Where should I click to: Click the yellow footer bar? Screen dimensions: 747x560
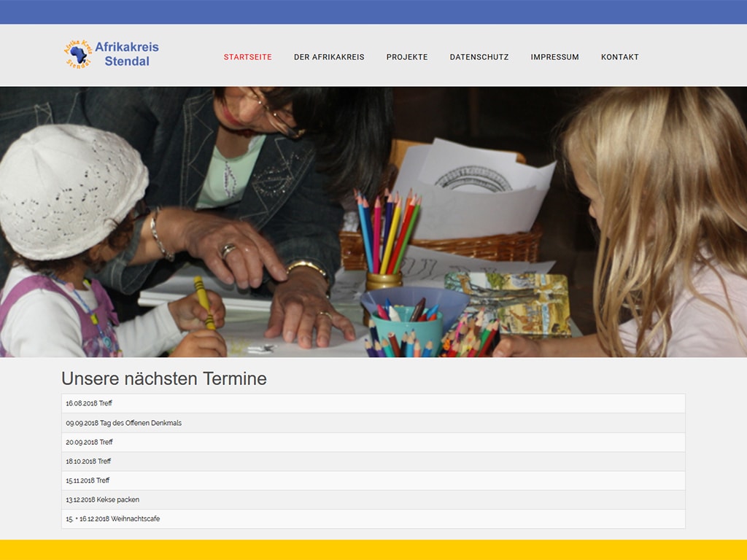tap(373, 550)
